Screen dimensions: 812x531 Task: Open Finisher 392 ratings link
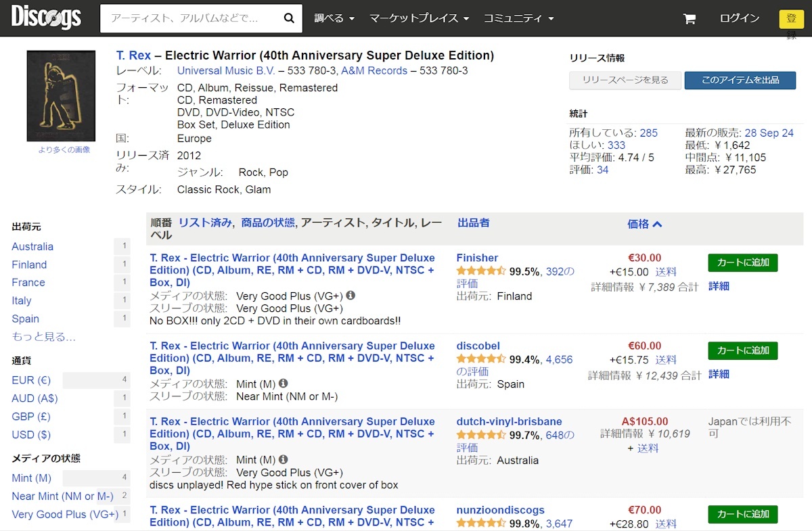[x=516, y=277]
